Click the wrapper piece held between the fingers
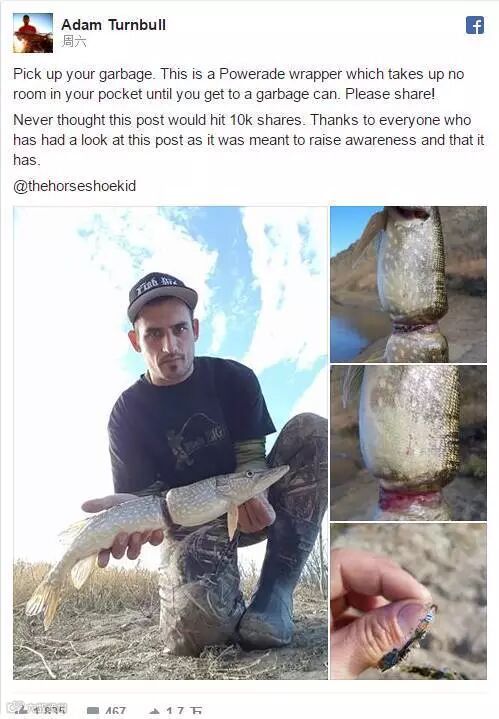The height and width of the screenshot is (719, 499). [407, 637]
